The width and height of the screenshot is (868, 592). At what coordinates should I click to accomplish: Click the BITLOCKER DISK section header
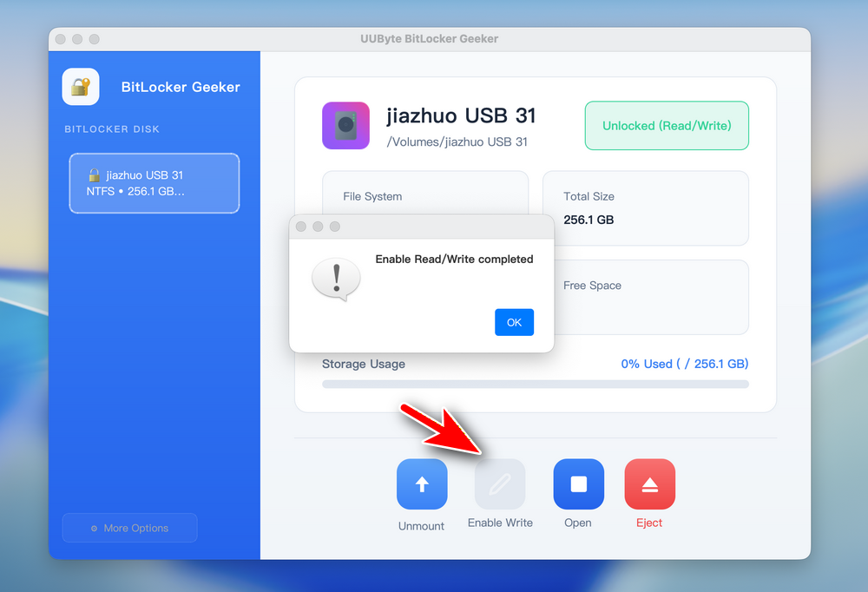click(112, 129)
